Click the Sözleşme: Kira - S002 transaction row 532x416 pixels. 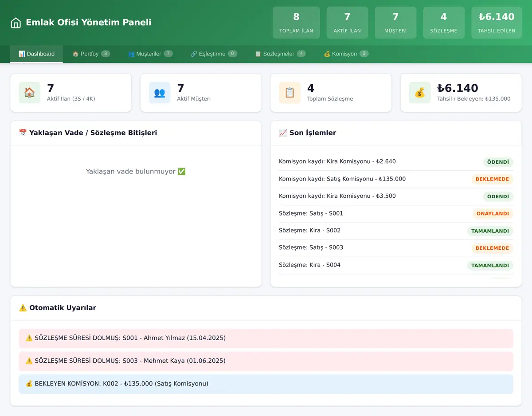click(x=396, y=231)
